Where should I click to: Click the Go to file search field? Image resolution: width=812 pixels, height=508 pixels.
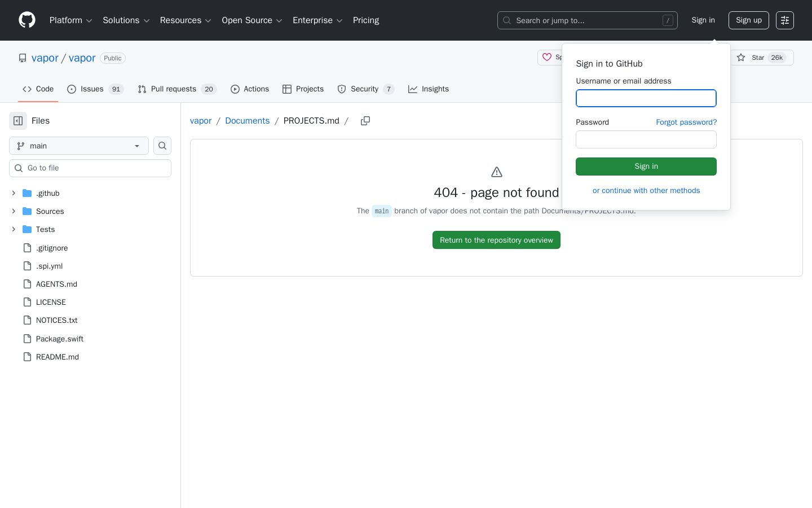90,168
